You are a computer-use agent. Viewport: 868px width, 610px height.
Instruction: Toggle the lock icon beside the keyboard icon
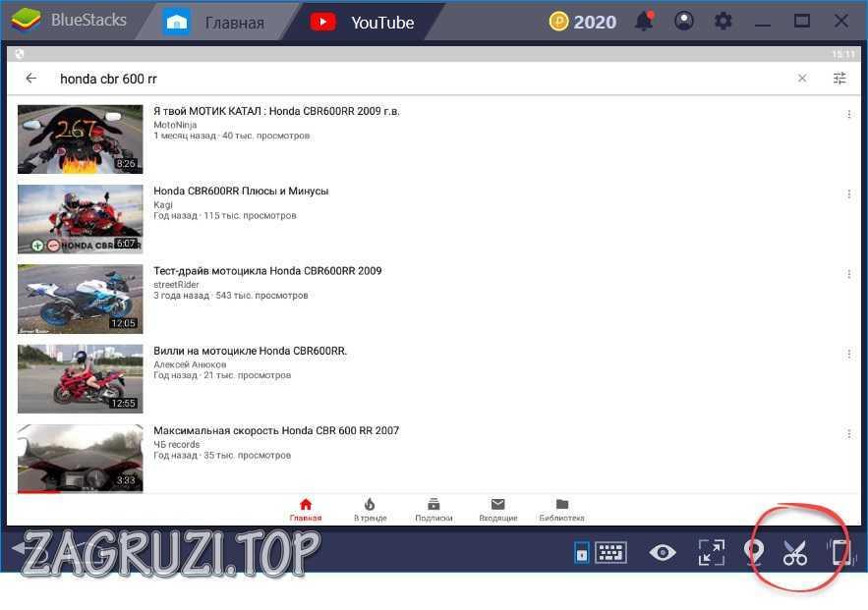(x=581, y=552)
